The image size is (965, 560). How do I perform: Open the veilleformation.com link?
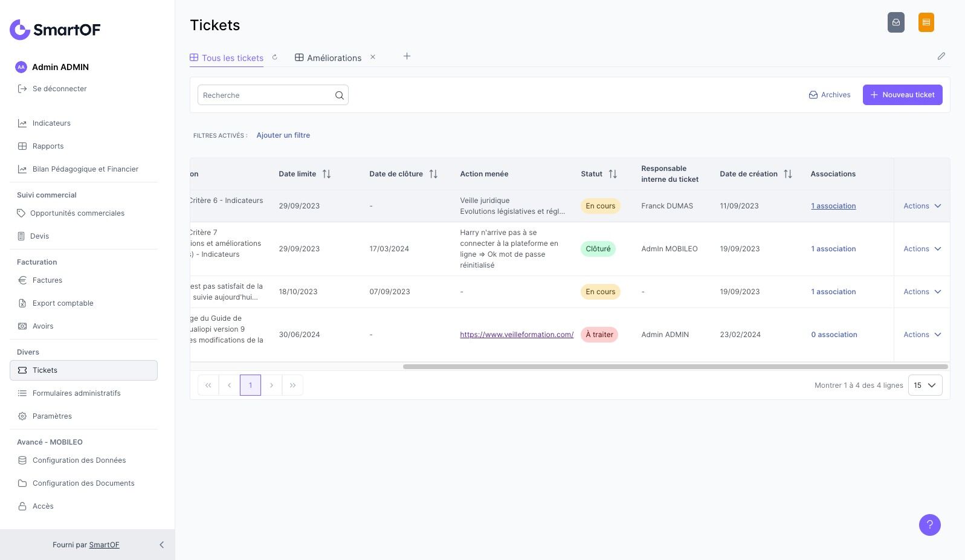pos(517,335)
